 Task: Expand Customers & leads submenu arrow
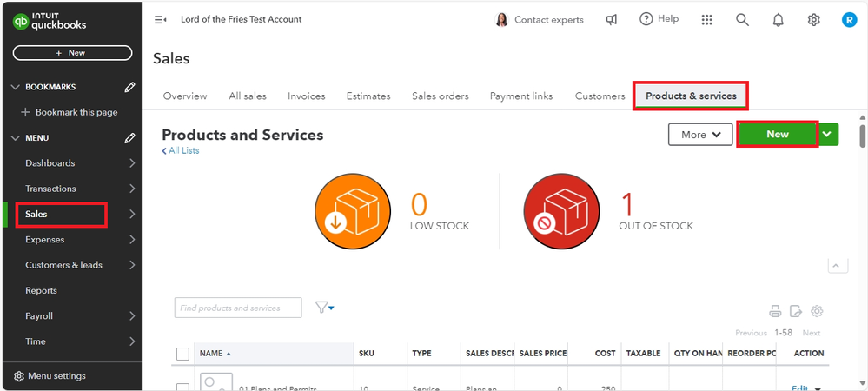[132, 265]
